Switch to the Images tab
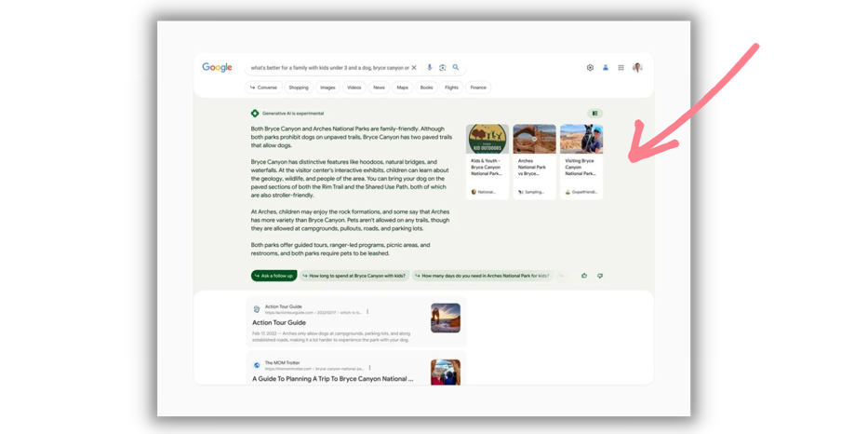 point(327,88)
